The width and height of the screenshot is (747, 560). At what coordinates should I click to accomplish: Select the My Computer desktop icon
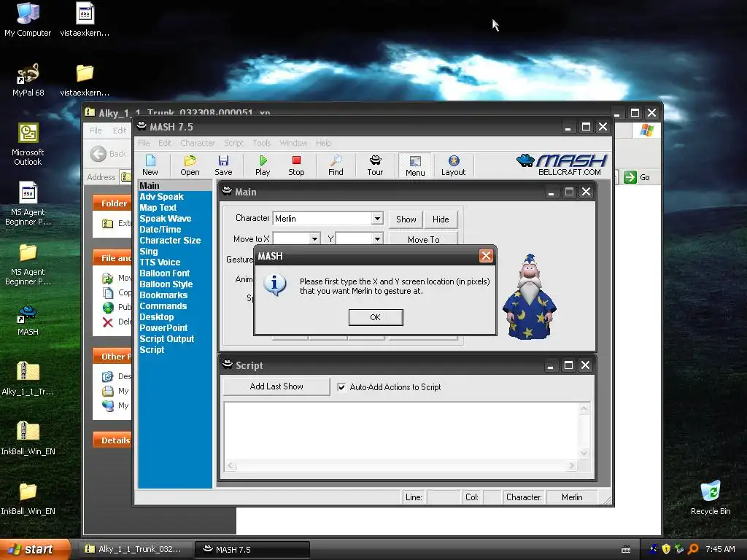28,20
